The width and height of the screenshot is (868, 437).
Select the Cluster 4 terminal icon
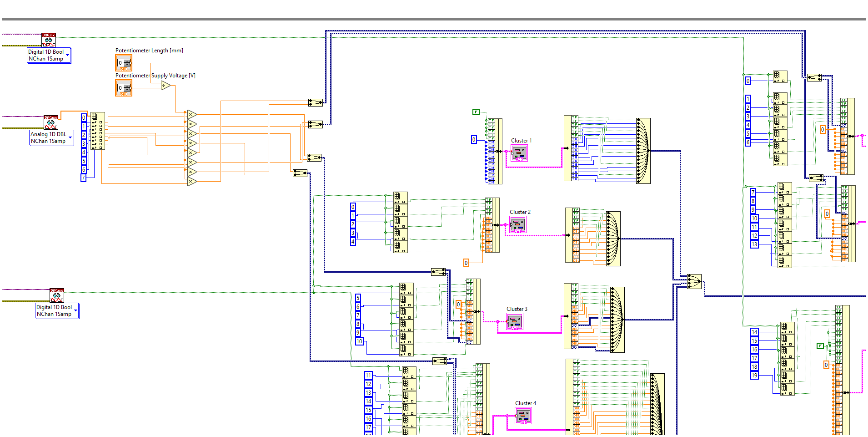[523, 416]
